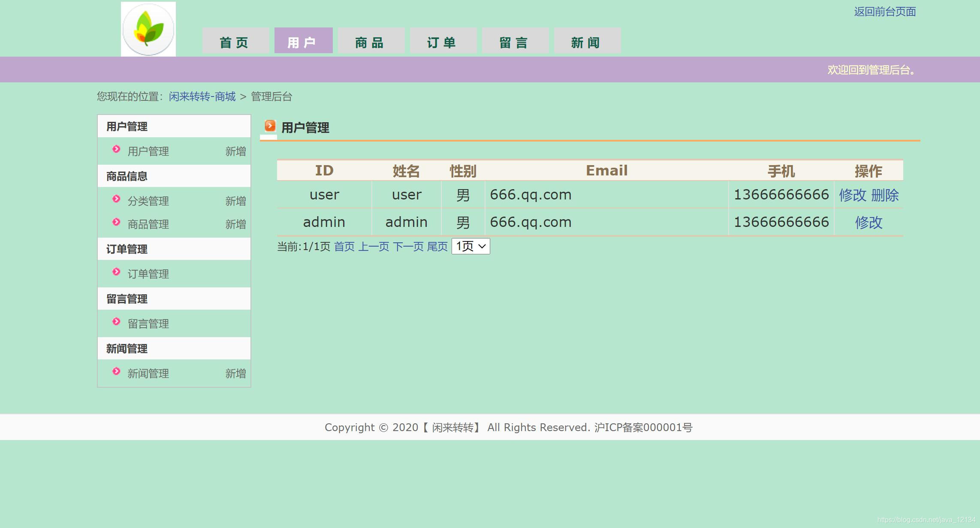Viewport: 980px width, 528px height.
Task: Click the pink bullet icon next to 分类管理
Action: 116,199
